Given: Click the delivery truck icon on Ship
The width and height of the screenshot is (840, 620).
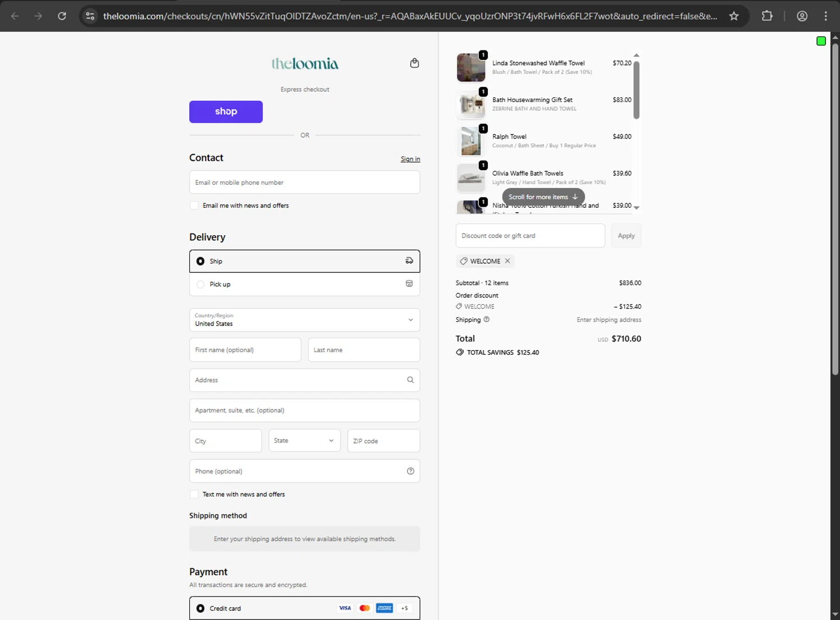Looking at the screenshot, I should [409, 260].
